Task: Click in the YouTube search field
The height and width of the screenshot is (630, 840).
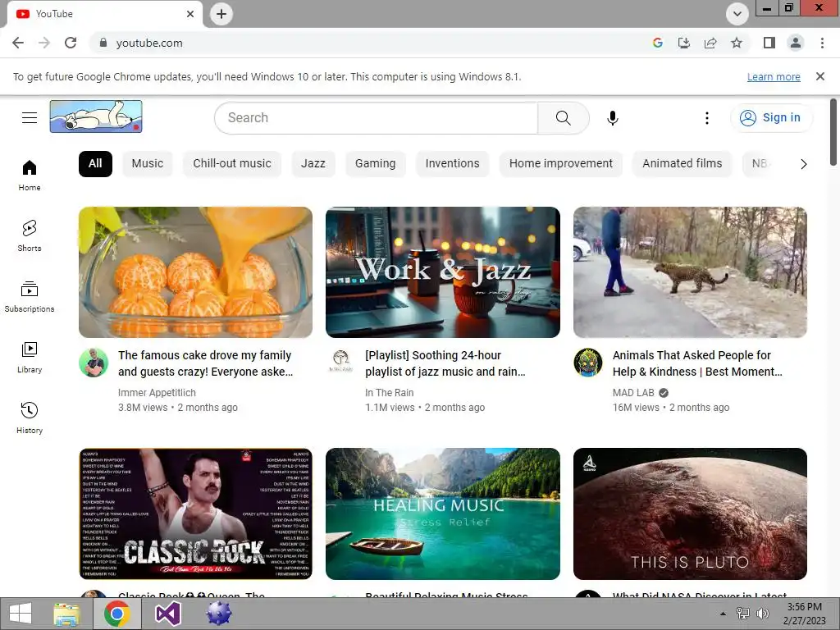Action: tap(376, 118)
